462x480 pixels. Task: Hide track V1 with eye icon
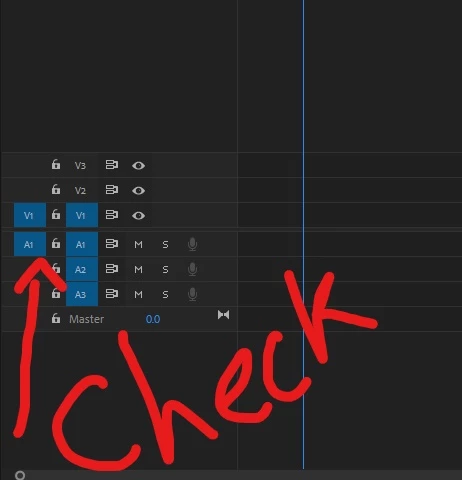[138, 216]
